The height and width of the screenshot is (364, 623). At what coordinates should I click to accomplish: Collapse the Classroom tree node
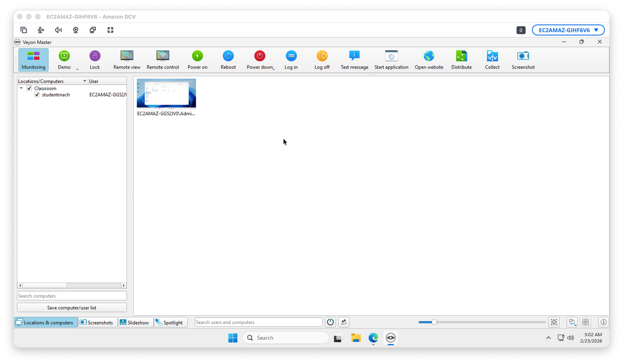click(x=21, y=88)
